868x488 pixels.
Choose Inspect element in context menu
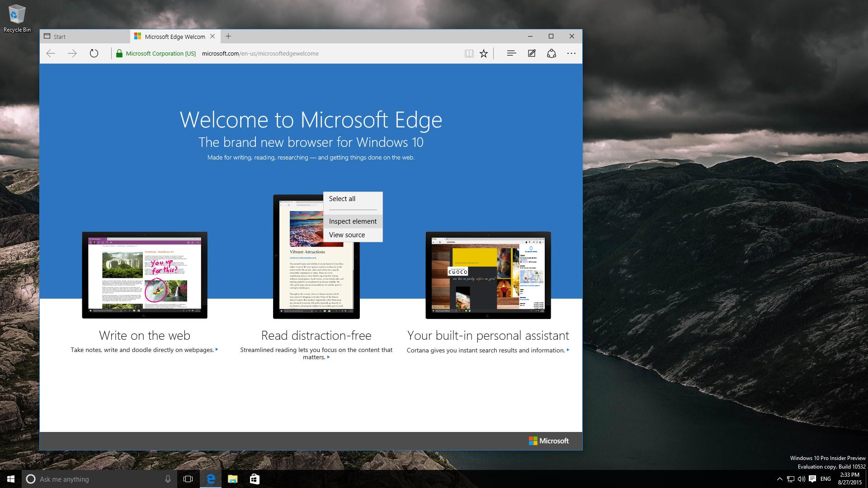[x=353, y=221]
